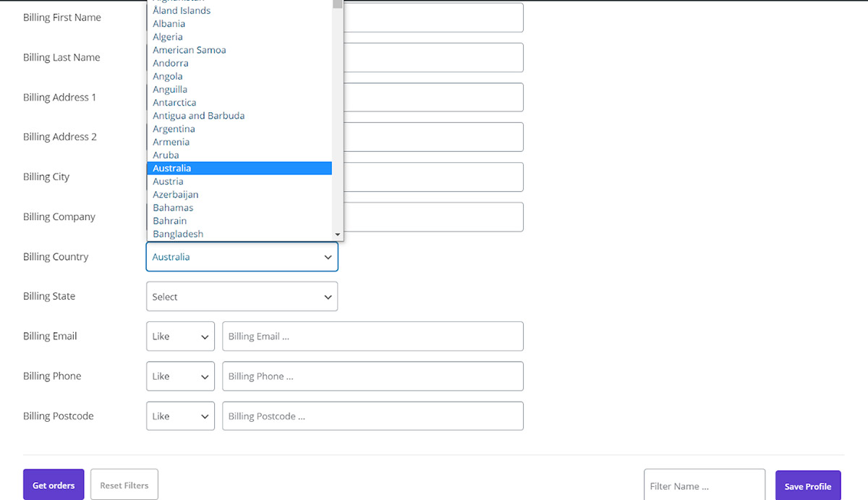Open the Billing Postcode match-type selector
The width and height of the screenshot is (868, 500).
tap(180, 415)
